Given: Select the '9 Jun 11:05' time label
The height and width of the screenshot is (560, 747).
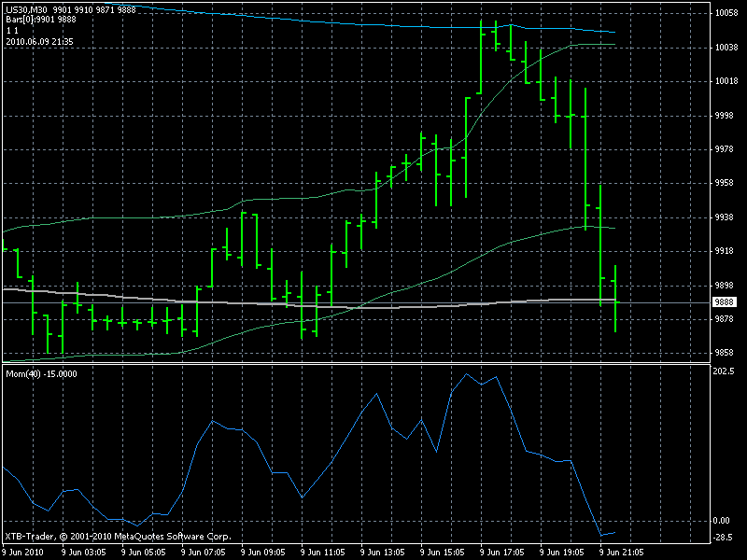Looking at the screenshot, I should (323, 553).
